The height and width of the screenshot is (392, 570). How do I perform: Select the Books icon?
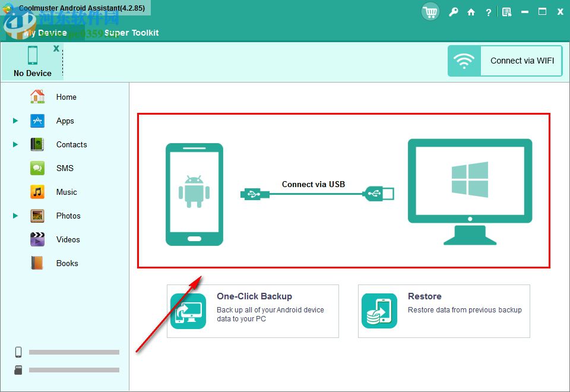[x=36, y=263]
